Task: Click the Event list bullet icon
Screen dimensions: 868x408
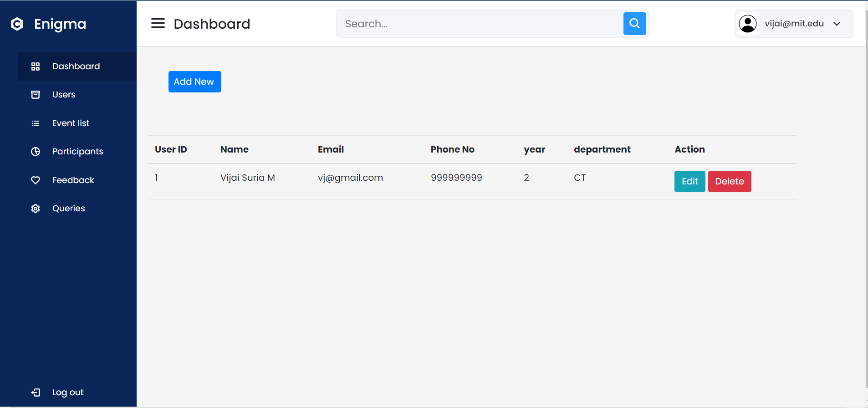Action: [x=36, y=123]
